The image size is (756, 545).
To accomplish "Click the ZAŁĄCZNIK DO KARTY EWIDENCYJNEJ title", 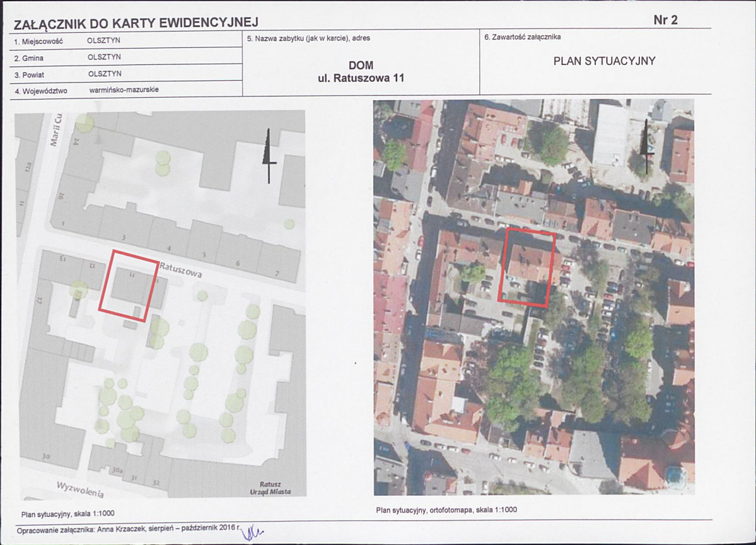I will (136, 24).
